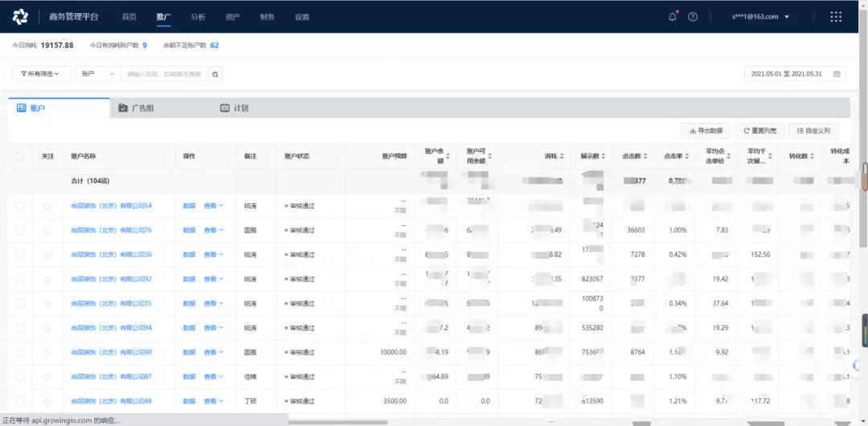Favorite the 尚层装饰(北京)有限公司54 account with the heart
The width and height of the screenshot is (868, 426).
click(47, 207)
